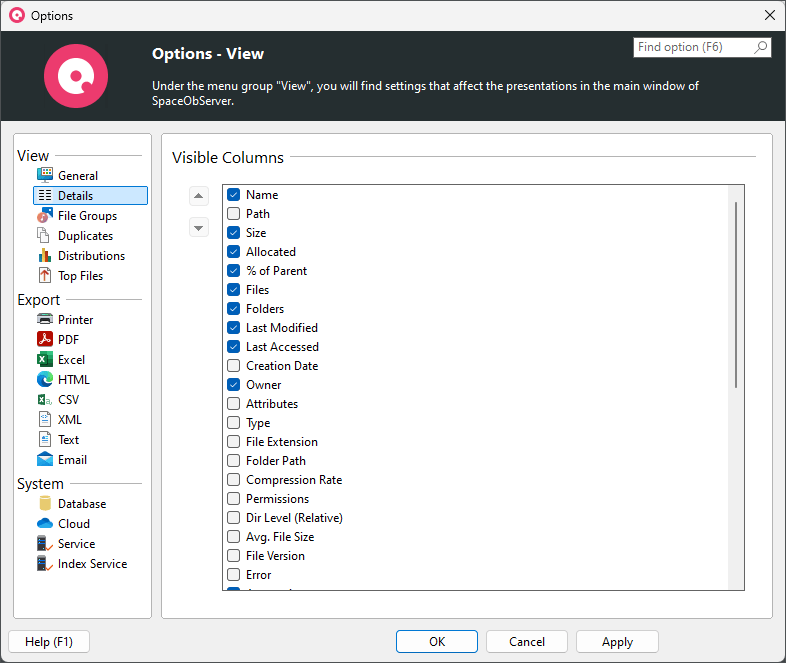Select the Excel export icon

tap(44, 360)
